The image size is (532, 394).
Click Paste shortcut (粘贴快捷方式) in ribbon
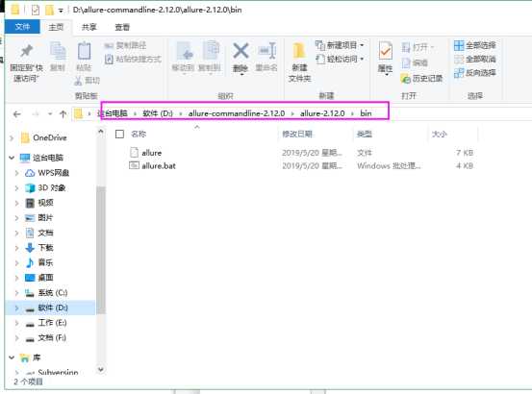133,60
